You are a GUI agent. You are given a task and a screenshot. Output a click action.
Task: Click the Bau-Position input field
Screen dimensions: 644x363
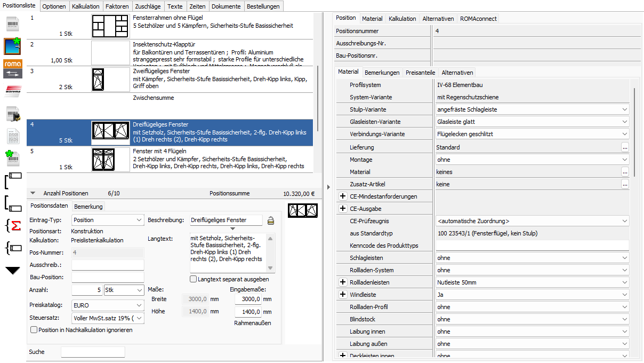coord(108,277)
